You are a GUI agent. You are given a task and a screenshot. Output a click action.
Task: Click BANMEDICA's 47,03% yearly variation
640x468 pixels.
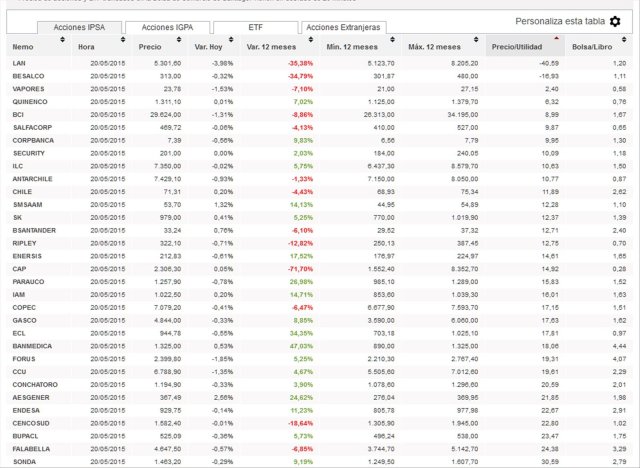301,346
